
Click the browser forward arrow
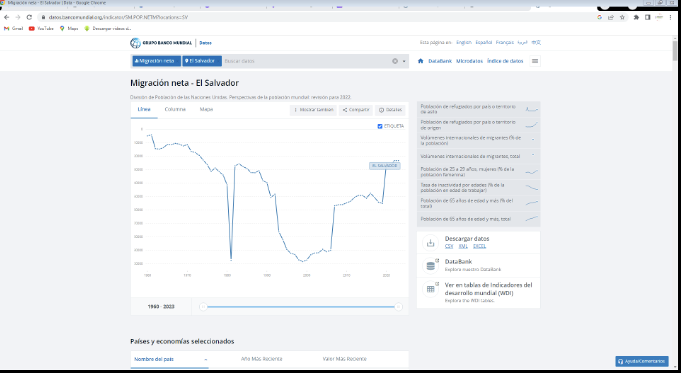click(18, 17)
